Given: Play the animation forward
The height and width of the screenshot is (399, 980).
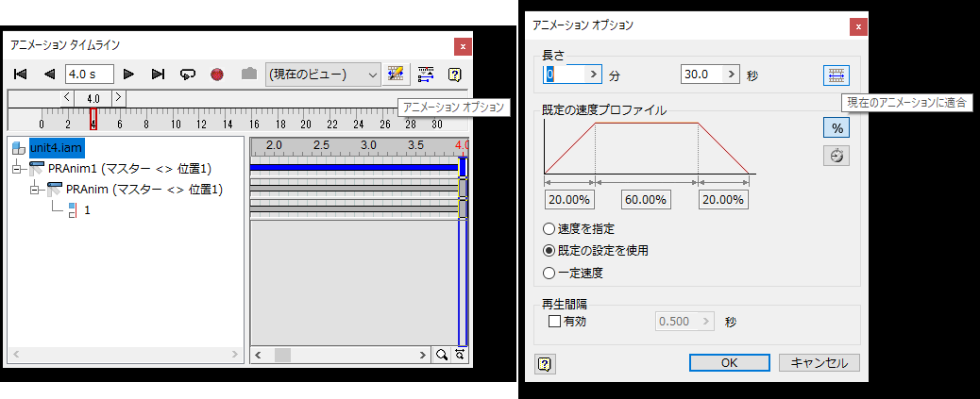Looking at the screenshot, I should 128,75.
